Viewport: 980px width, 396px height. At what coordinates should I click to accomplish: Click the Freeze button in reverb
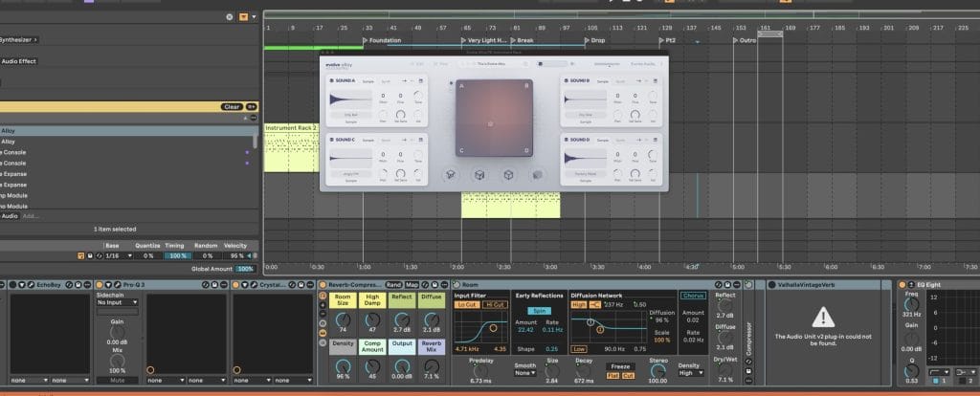click(620, 367)
